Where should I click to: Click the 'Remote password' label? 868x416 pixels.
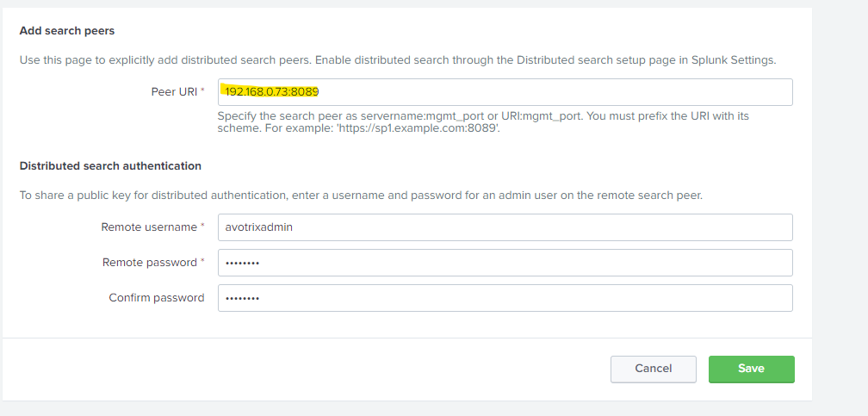click(x=150, y=263)
